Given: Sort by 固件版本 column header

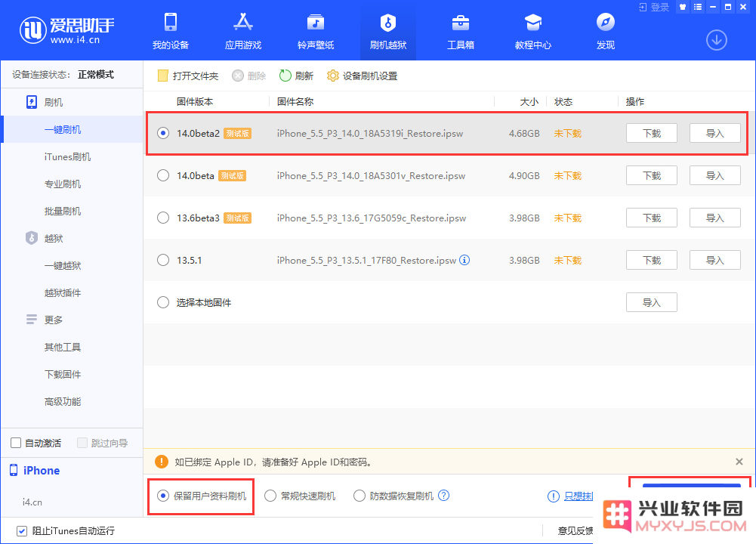Looking at the screenshot, I should point(195,102).
